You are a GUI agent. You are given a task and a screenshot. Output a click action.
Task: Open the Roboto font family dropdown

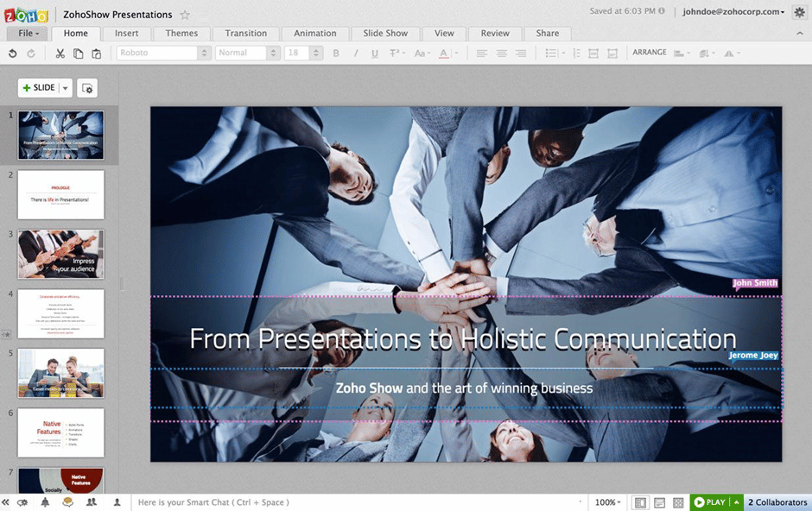pyautogui.click(x=163, y=53)
